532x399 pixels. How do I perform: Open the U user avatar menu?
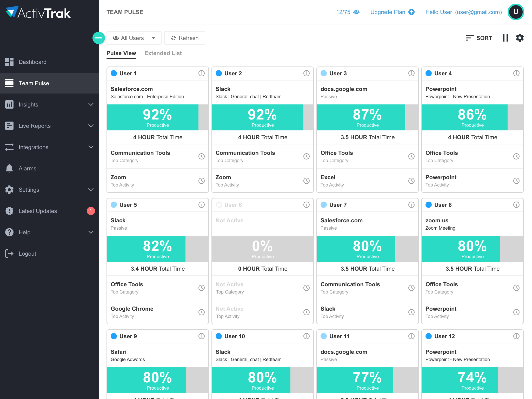click(x=516, y=12)
